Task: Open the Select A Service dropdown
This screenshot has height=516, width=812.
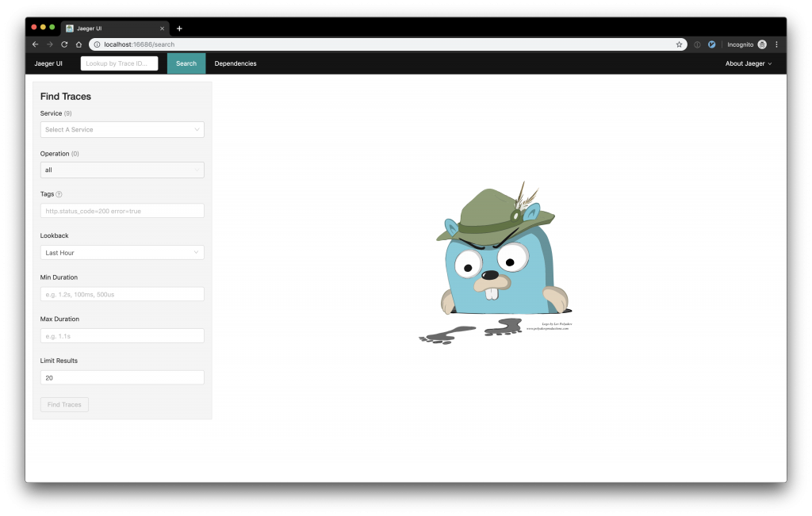Action: (122, 129)
